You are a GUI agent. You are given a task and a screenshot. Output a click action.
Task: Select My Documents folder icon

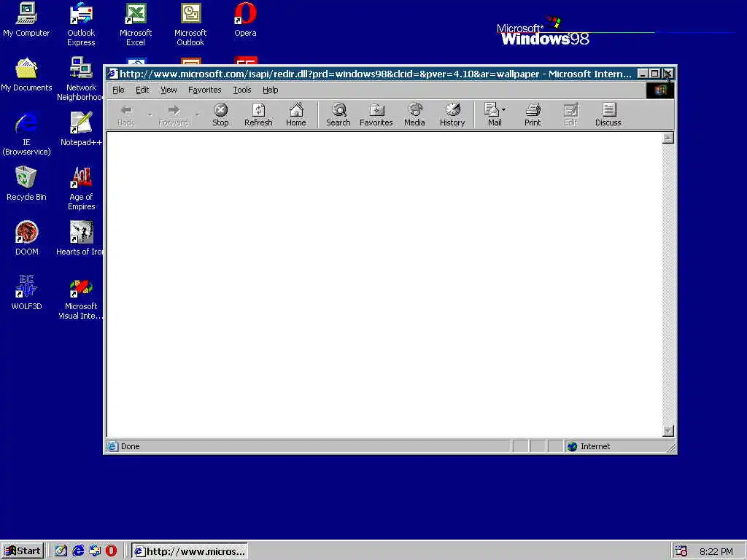click(26, 75)
